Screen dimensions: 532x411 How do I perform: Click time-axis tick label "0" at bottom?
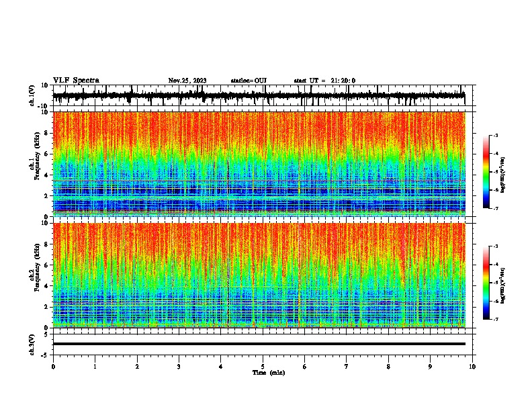coord(53,367)
